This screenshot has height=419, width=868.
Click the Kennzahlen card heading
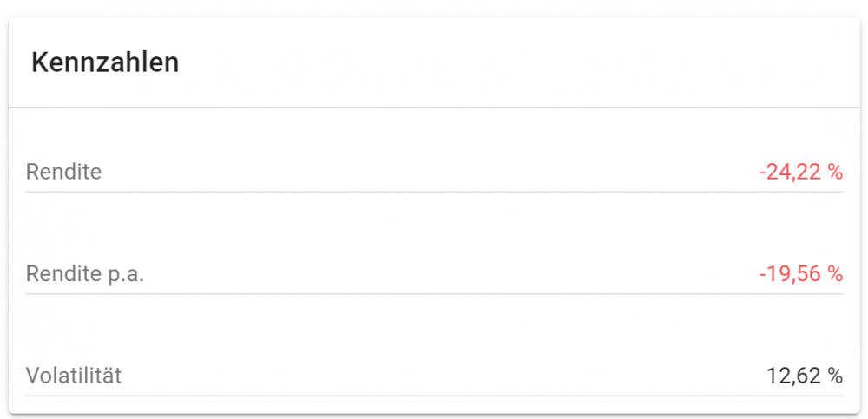pyautogui.click(x=105, y=62)
